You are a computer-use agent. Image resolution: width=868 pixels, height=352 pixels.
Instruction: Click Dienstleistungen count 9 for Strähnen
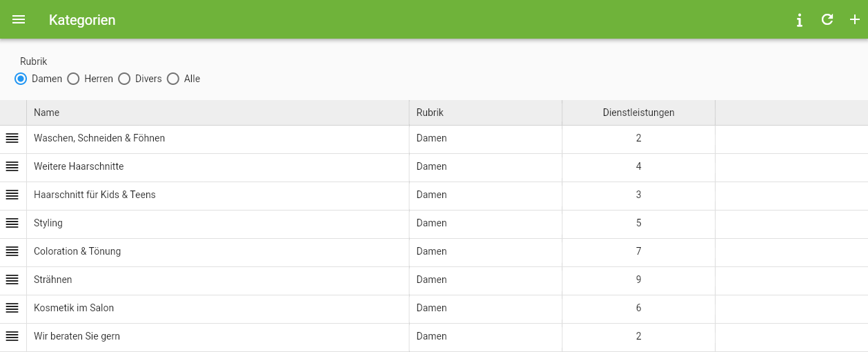[638, 280]
